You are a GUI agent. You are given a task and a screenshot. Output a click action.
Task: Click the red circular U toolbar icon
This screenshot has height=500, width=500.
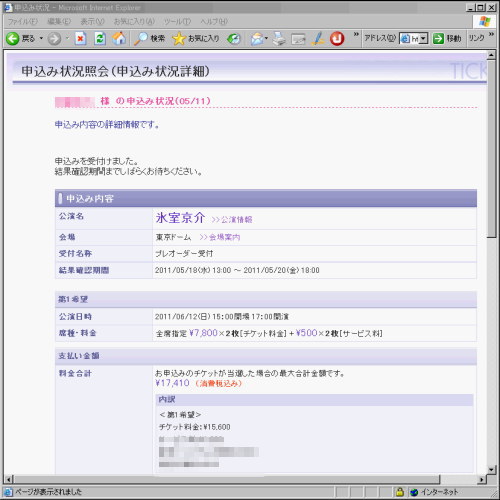tap(337, 39)
